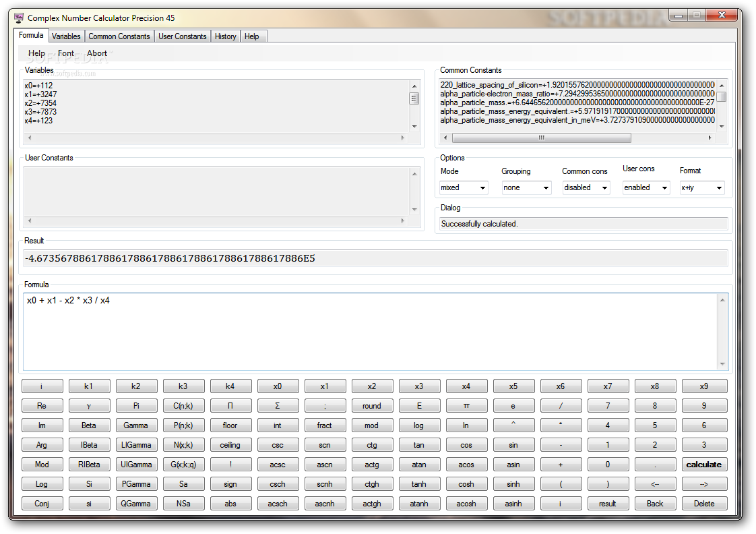Viewport: 756px width, 534px height.
Task: Click the ceiling function button
Action: 230,445
